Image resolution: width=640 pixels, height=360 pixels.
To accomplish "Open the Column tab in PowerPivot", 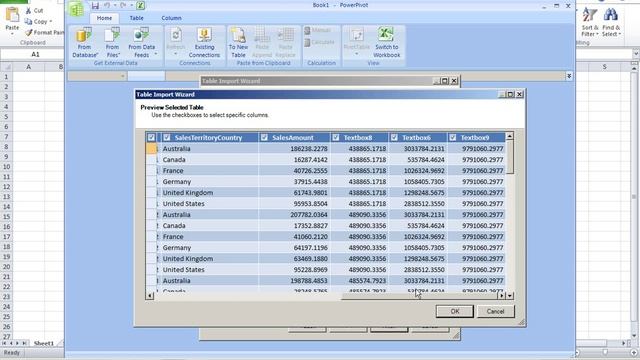I will click(x=171, y=18).
